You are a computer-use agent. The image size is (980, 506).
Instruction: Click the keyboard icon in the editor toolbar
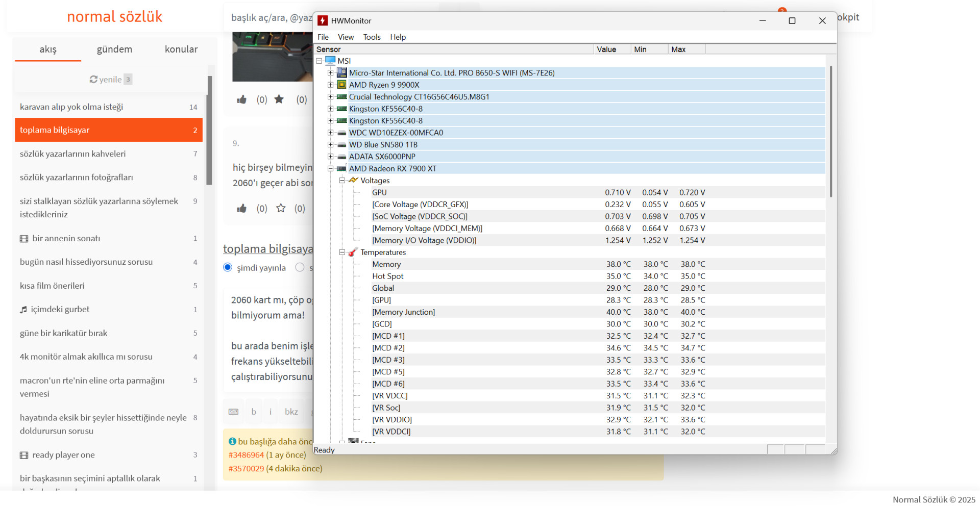pyautogui.click(x=234, y=412)
